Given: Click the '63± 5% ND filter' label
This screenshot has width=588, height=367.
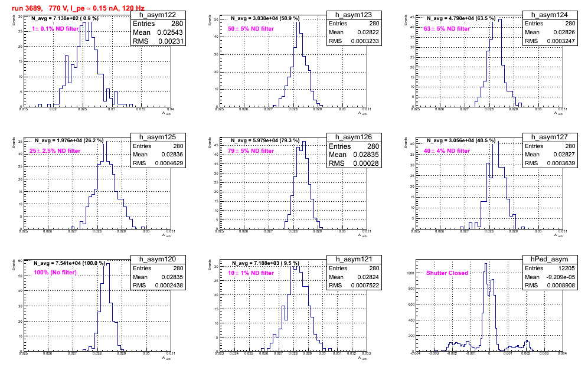Looking at the screenshot, I should point(447,28).
